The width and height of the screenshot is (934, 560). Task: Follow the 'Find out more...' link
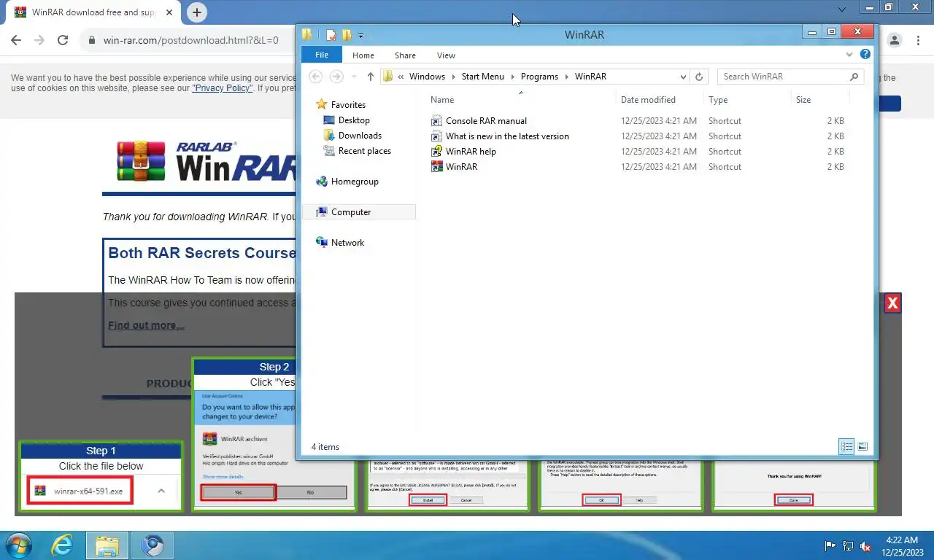point(146,325)
